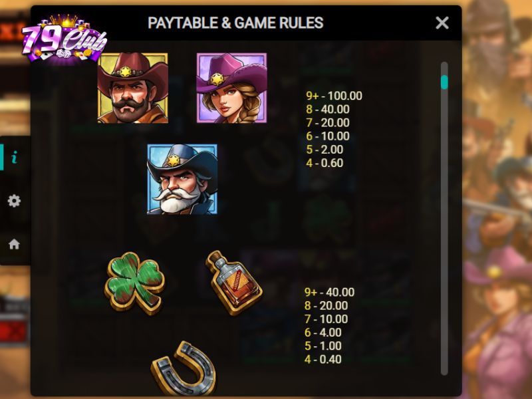The image size is (532, 399).
Task: Open the info paytable tab
Action: 14,157
